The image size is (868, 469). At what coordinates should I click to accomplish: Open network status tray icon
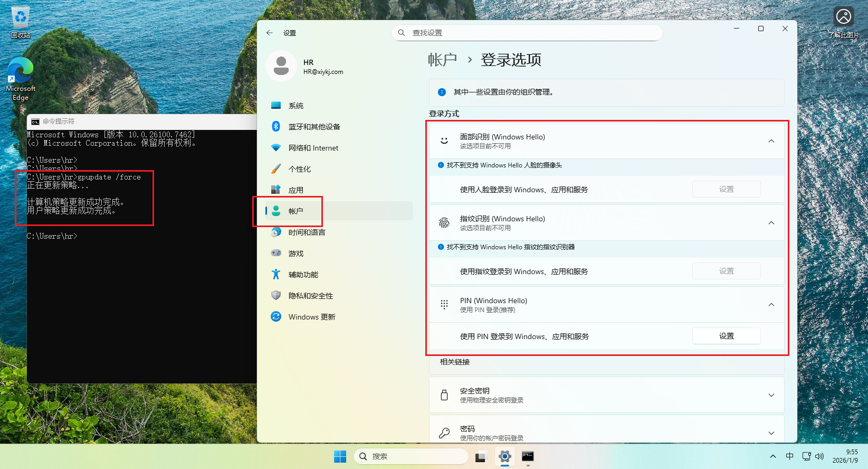click(806, 456)
